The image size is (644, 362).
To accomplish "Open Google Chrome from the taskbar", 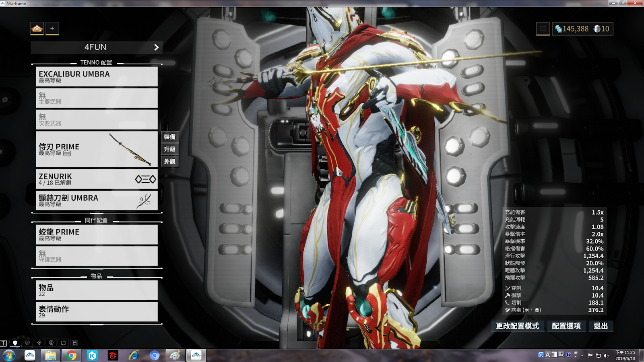I will pos(71,356).
